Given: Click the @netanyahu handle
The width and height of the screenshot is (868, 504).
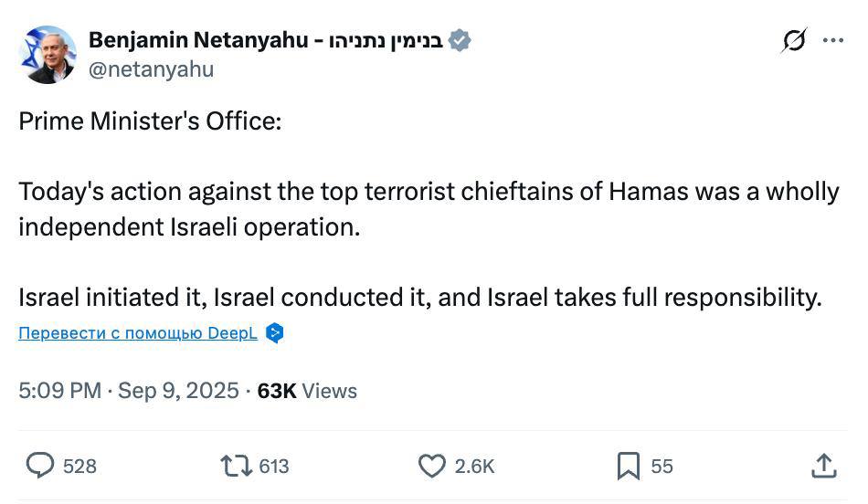Looking at the screenshot, I should click(151, 69).
